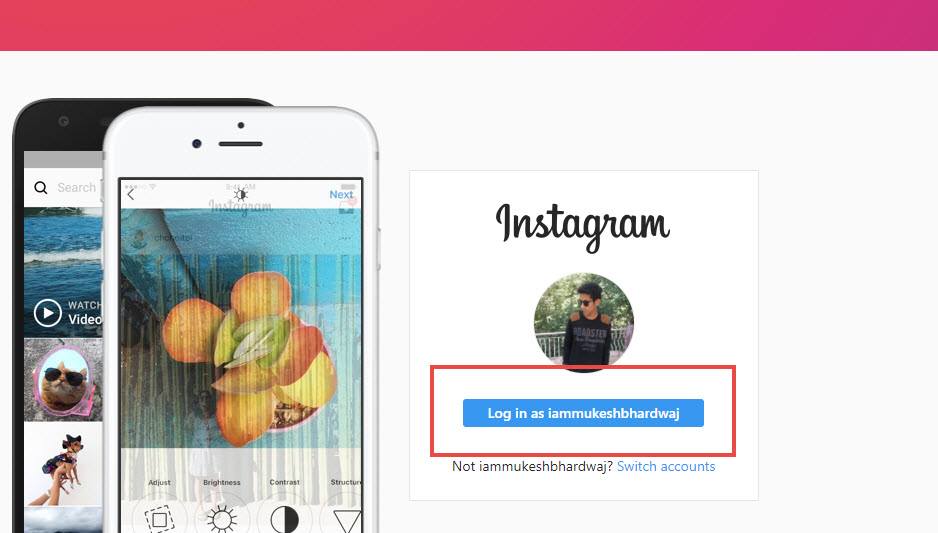This screenshot has height=533, width=938.
Task: Click the brightness icon atop the phone editor
Action: click(x=240, y=194)
